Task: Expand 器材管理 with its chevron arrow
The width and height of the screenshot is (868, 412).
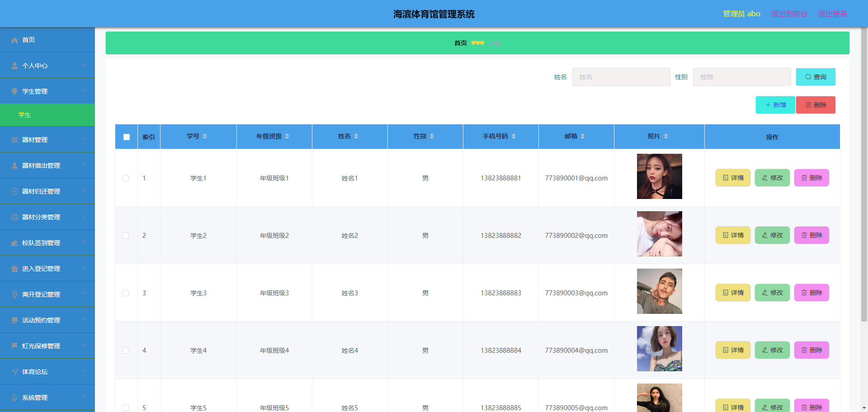Action: pyautogui.click(x=84, y=139)
